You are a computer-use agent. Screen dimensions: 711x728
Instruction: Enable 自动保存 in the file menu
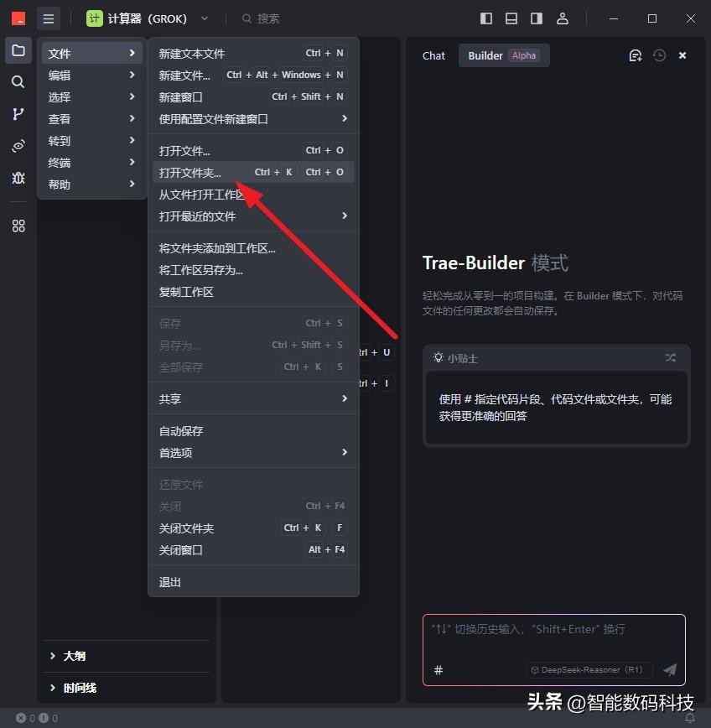click(x=181, y=431)
